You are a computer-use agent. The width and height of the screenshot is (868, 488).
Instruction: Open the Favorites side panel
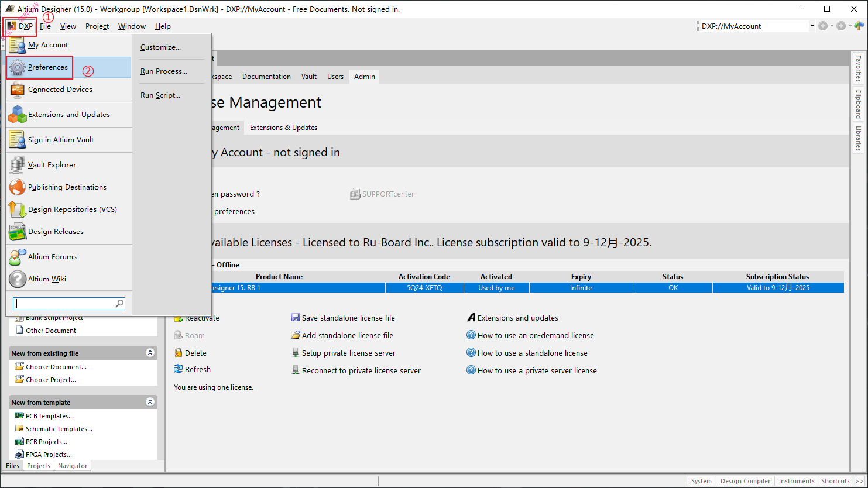(858, 68)
